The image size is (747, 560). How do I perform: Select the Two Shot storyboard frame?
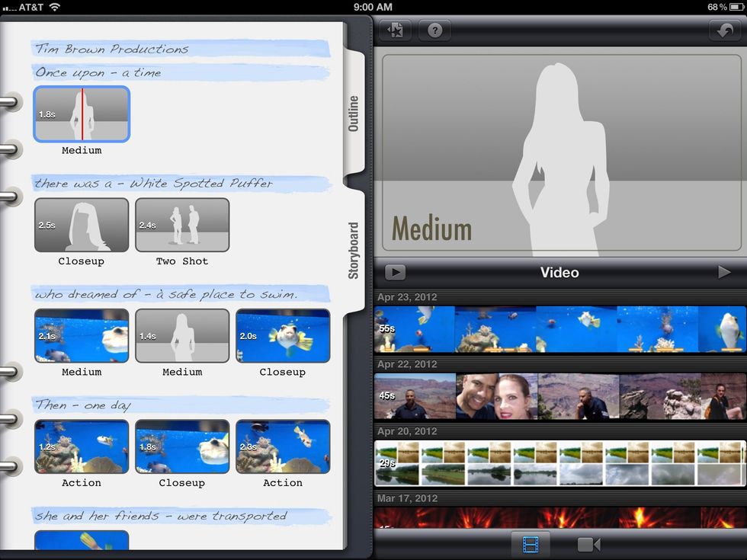[182, 223]
